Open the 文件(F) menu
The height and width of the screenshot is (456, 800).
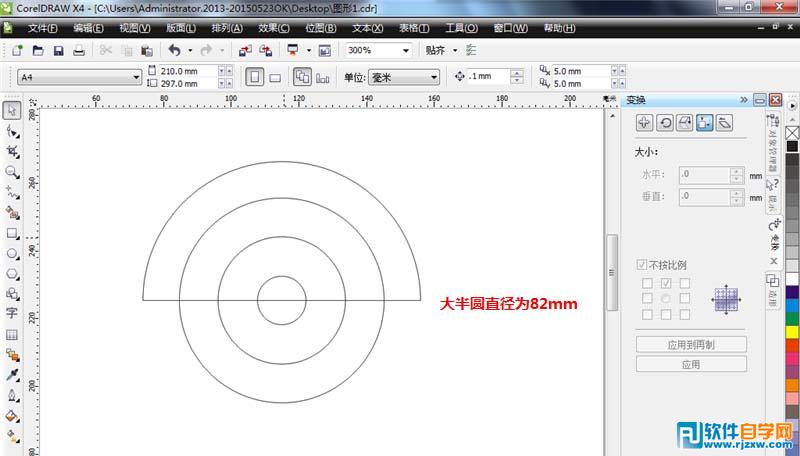click(42, 28)
